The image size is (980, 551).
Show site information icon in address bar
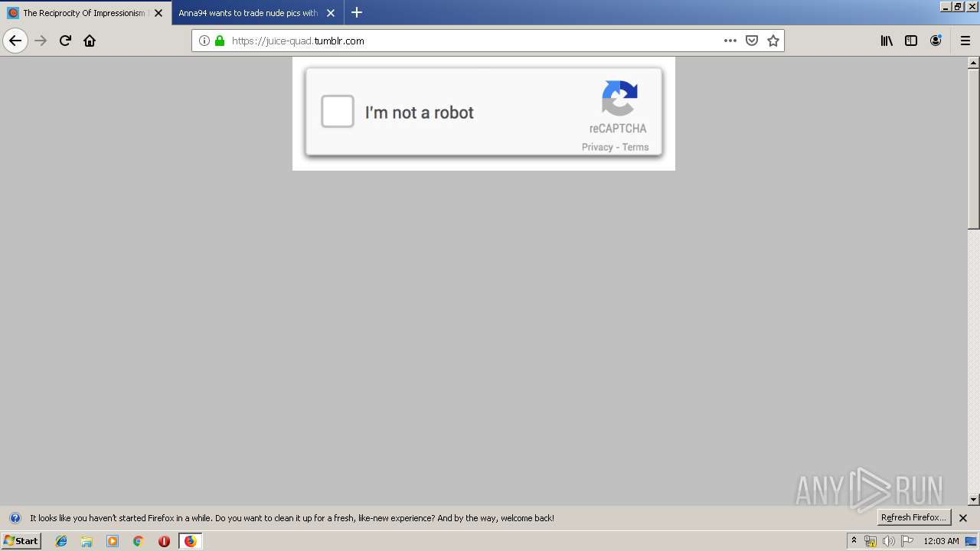pos(204,41)
